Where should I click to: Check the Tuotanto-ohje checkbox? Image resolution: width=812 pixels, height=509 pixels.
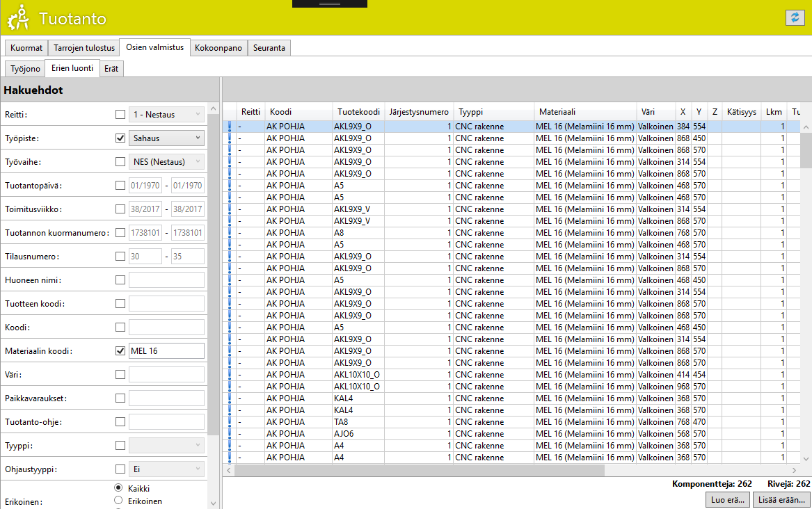click(120, 421)
